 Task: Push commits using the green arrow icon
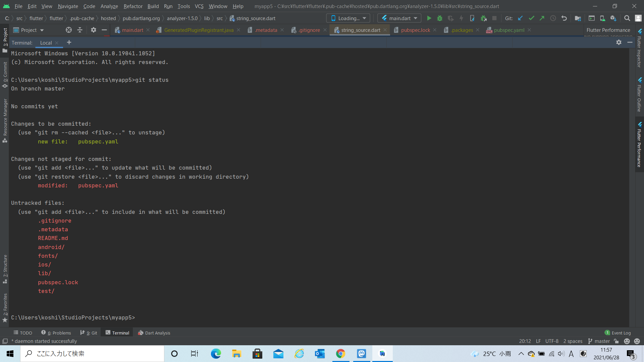pos(542,18)
